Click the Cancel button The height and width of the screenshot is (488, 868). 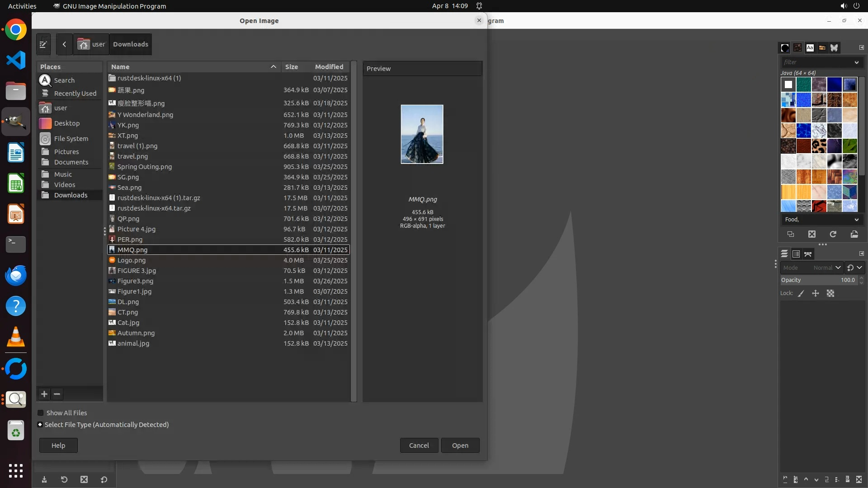pos(419,446)
